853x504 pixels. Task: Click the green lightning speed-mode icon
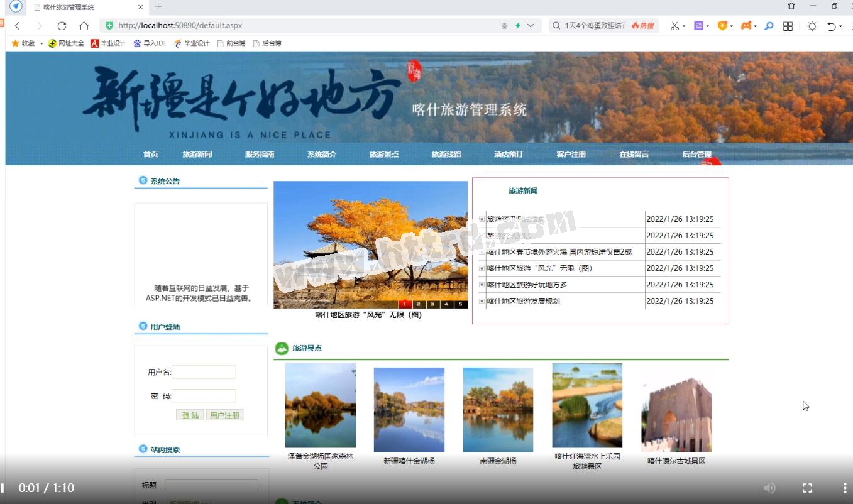click(x=518, y=26)
